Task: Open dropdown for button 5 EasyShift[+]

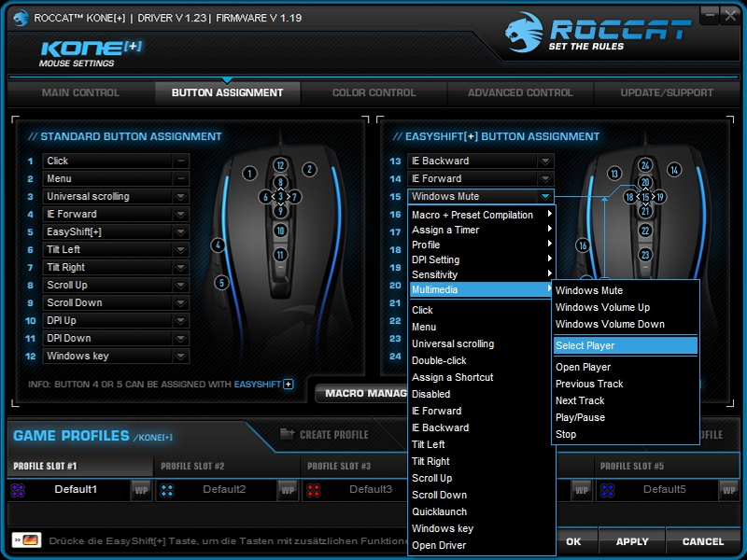Action: pyautogui.click(x=180, y=231)
